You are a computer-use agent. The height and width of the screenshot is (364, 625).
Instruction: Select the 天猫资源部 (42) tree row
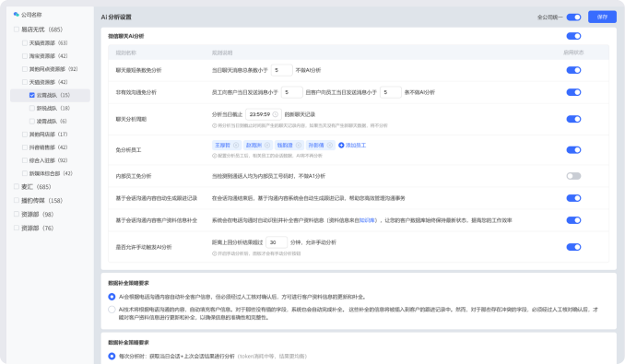pyautogui.click(x=50, y=82)
